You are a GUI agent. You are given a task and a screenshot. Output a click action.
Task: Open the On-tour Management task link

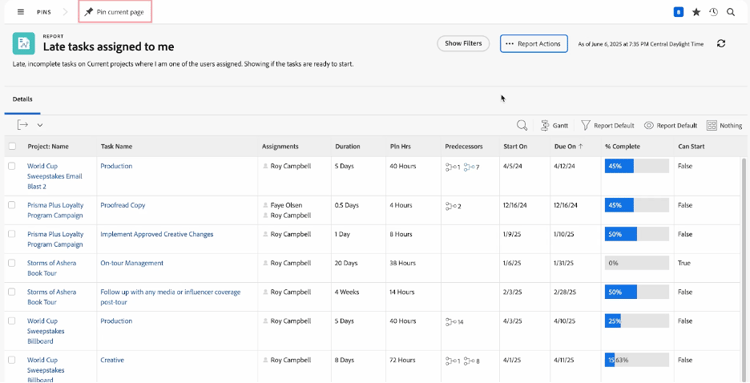click(132, 263)
